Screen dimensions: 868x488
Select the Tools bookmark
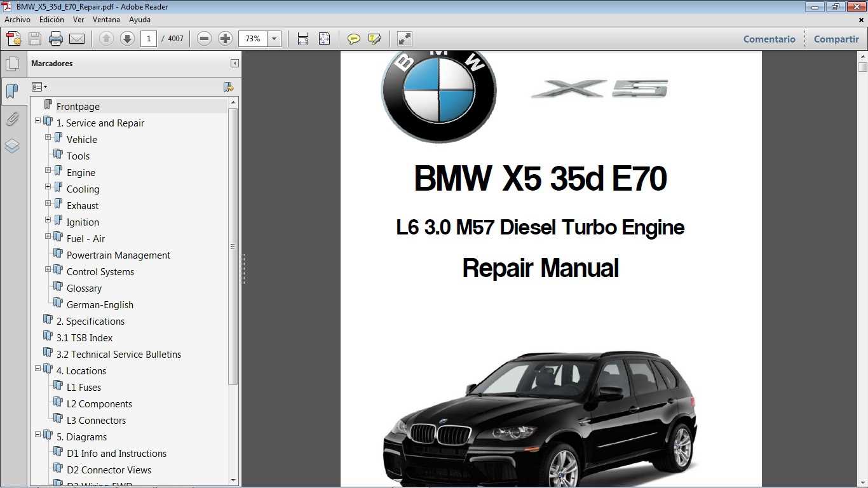click(78, 156)
